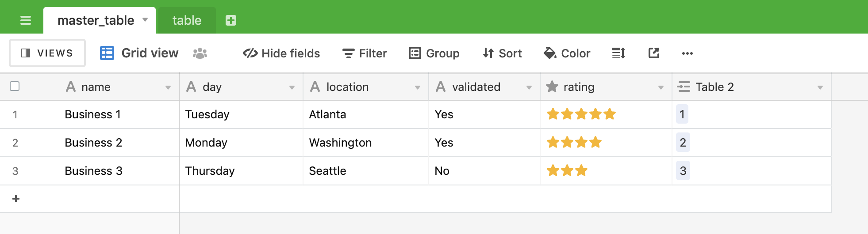868x234 pixels.
Task: Expand the master_table tab dropdown arrow
Action: pos(145,20)
